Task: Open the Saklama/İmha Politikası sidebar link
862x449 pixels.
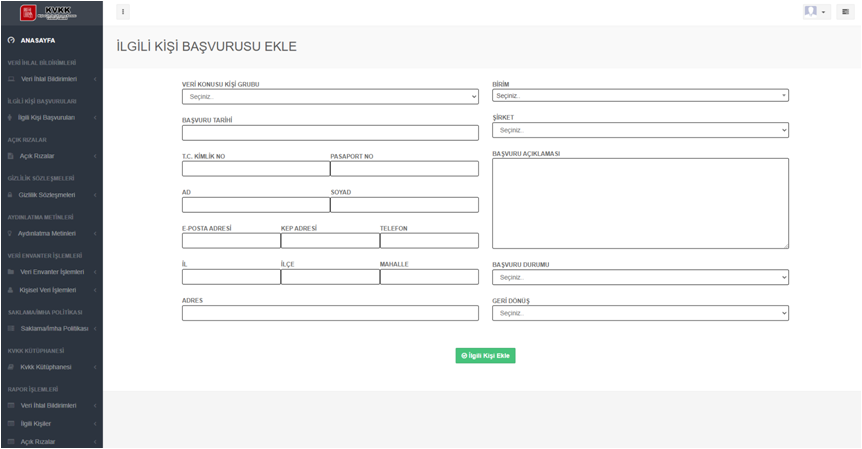Action: tap(54, 328)
